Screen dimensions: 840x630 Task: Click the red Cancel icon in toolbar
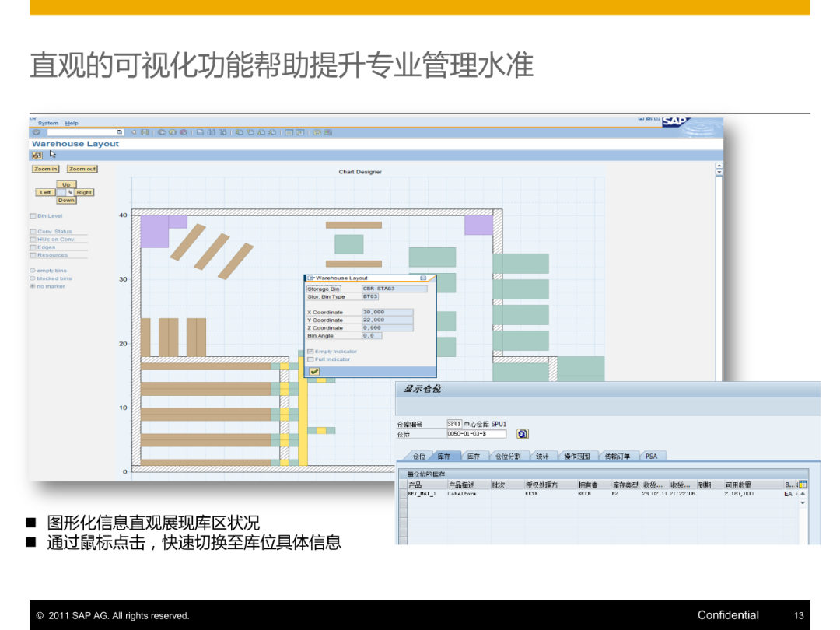point(184,132)
